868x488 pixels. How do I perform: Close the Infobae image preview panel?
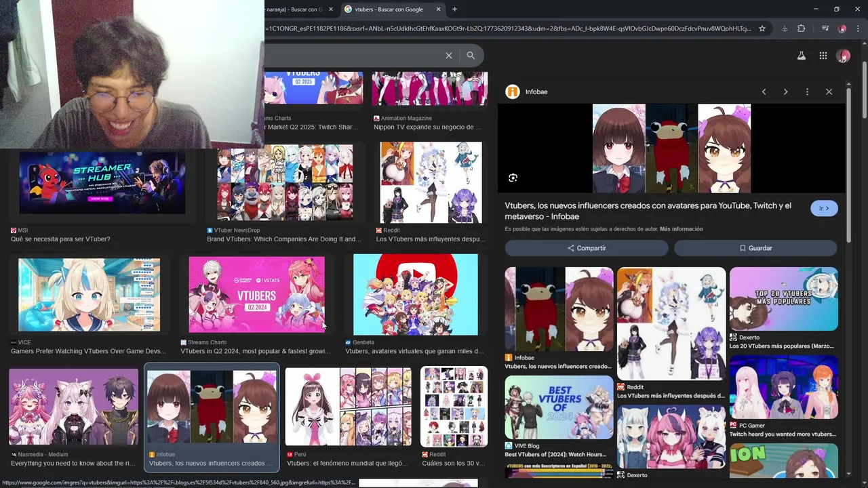829,91
